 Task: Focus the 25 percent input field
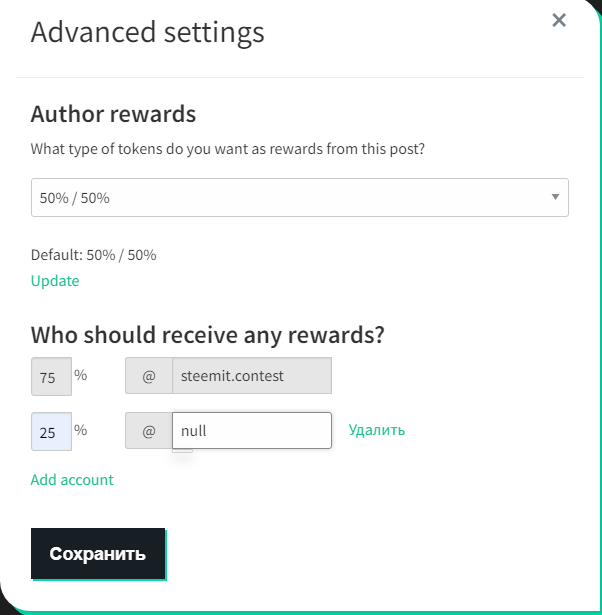[x=51, y=431]
